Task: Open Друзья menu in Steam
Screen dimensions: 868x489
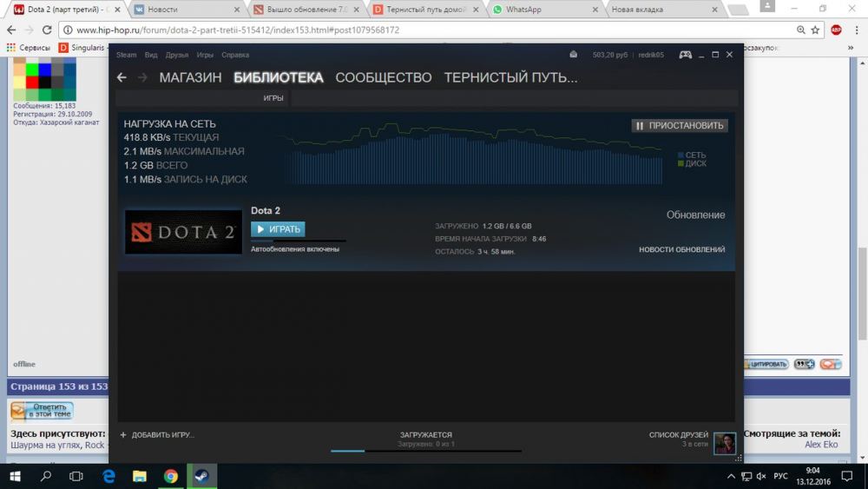Action: point(177,55)
